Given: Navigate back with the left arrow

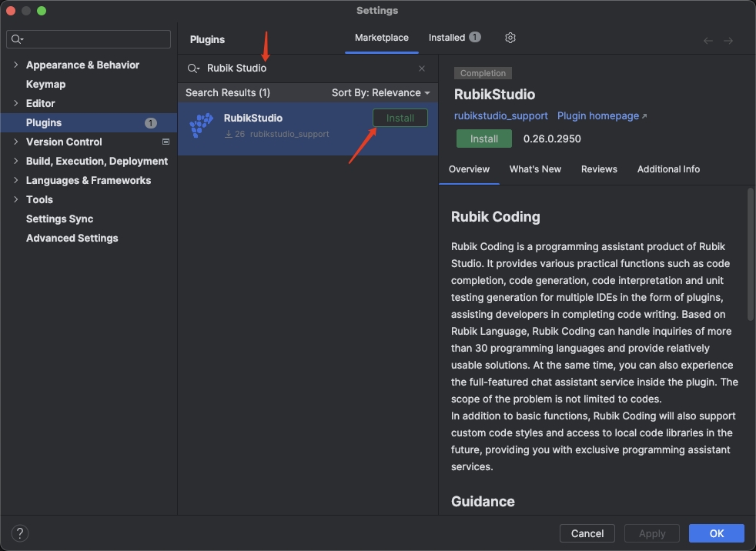Looking at the screenshot, I should (x=707, y=41).
